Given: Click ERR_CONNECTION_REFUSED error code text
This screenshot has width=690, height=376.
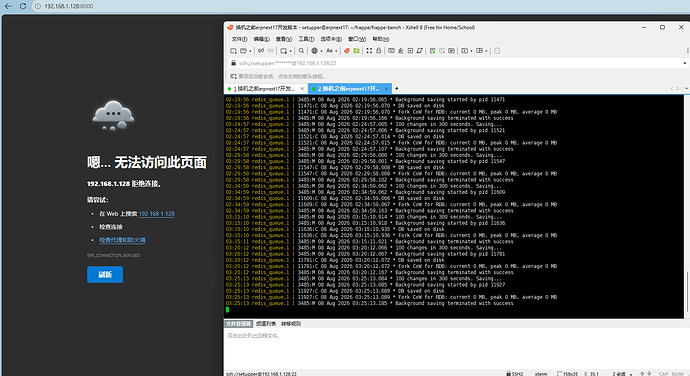Looking at the screenshot, I should tap(114, 255).
